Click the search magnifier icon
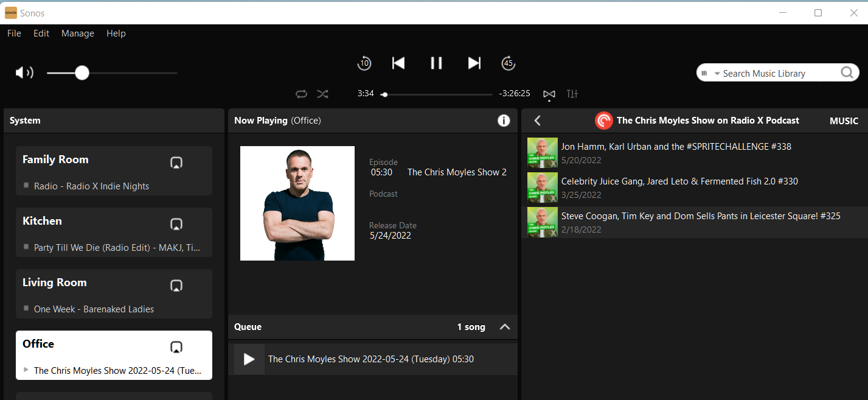 pyautogui.click(x=847, y=73)
